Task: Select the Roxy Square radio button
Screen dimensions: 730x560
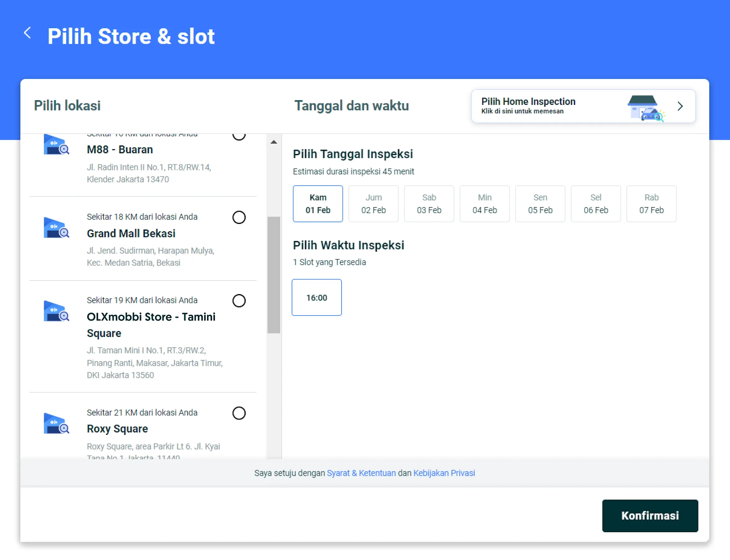Action: [x=239, y=413]
